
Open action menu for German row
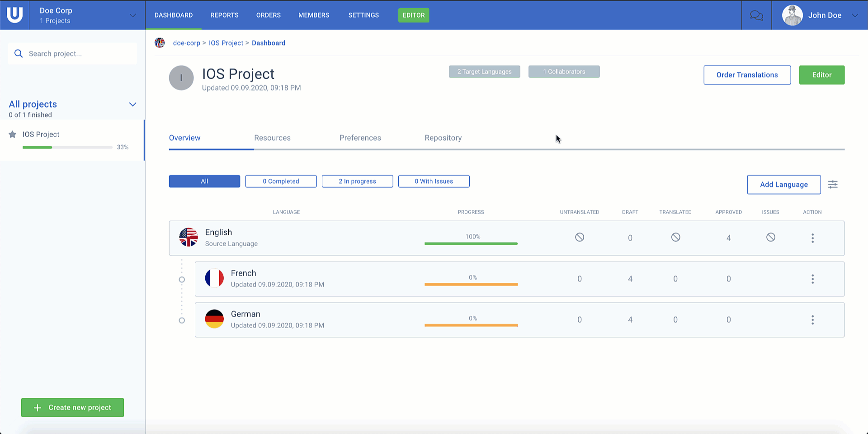pos(812,320)
